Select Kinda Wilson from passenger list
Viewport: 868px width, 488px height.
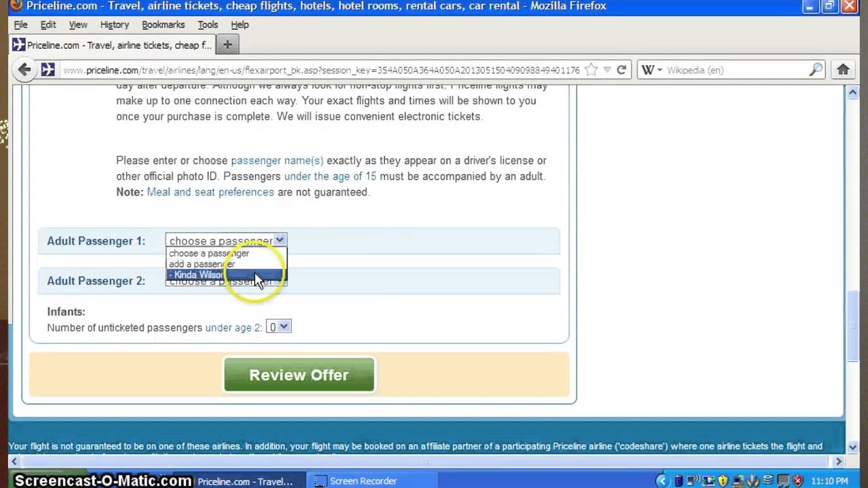[226, 275]
